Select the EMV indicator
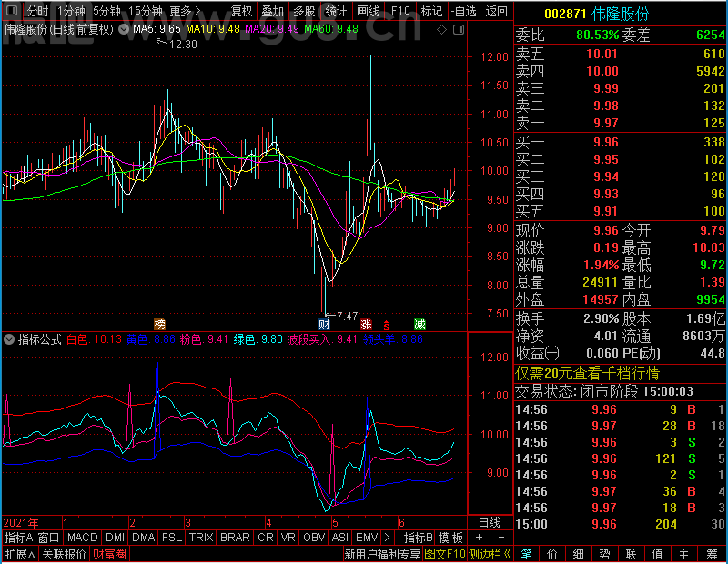Image resolution: width=728 pixels, height=564 pixels. [x=367, y=538]
